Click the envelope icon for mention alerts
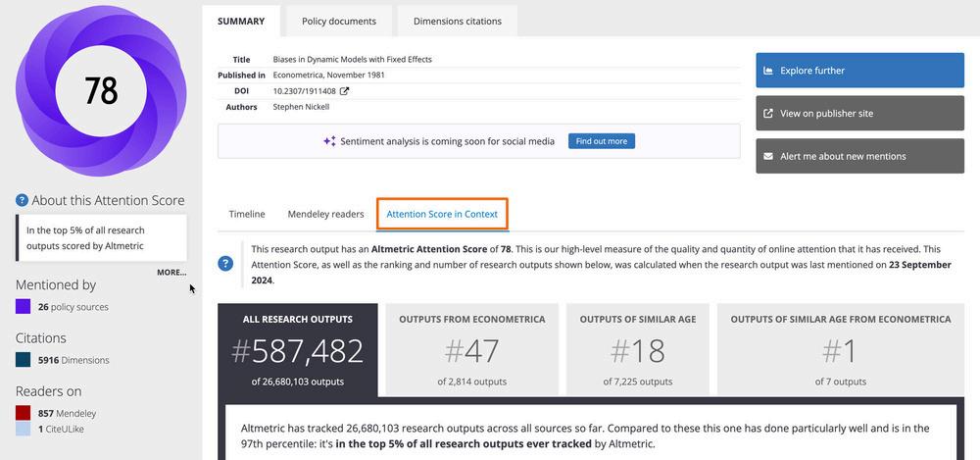This screenshot has width=980, height=460. (768, 156)
